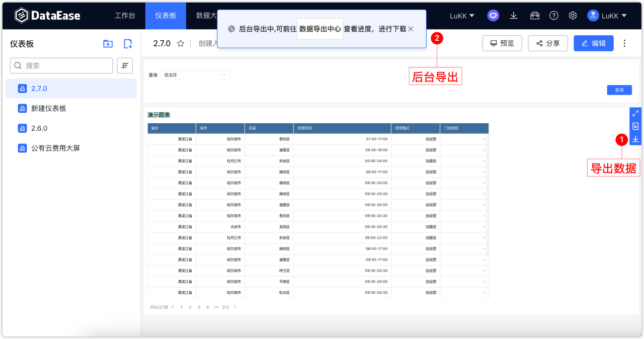This screenshot has height=339, width=644.
Task: Click the new folder icon above dashboard list
Action: [107, 44]
